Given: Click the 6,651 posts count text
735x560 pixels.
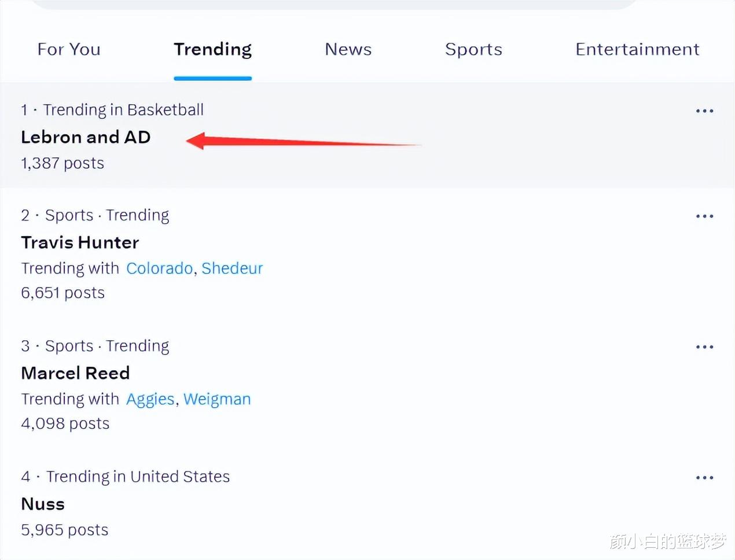Looking at the screenshot, I should point(63,293).
